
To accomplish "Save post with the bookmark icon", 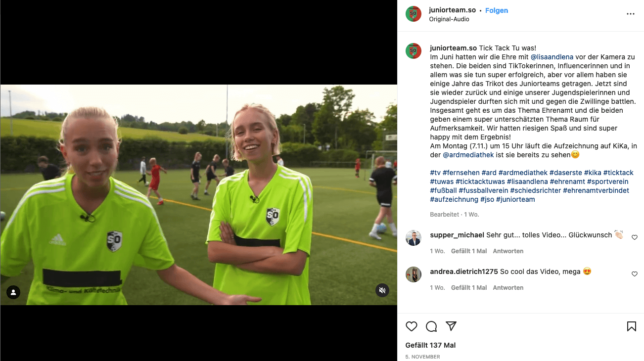I will (x=632, y=326).
